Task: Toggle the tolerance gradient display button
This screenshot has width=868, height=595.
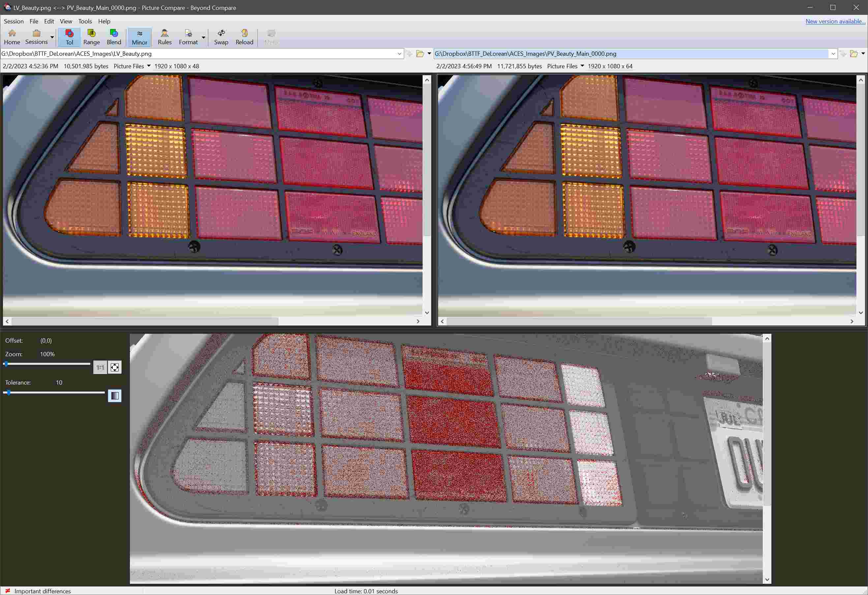Action: pos(115,396)
